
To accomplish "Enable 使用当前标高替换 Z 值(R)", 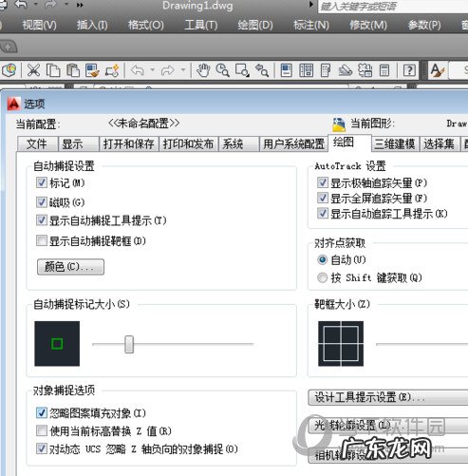I will click(42, 430).
